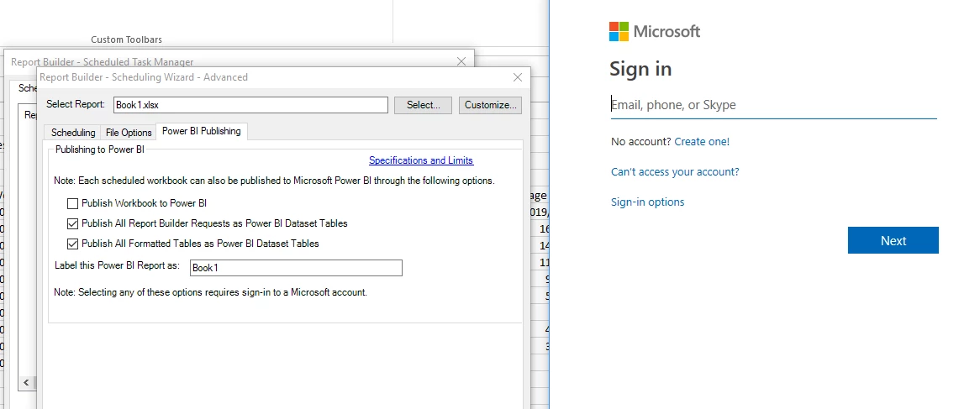This screenshot has height=409, width=980.
Task: Click the Microsoft logo
Action: click(x=655, y=31)
